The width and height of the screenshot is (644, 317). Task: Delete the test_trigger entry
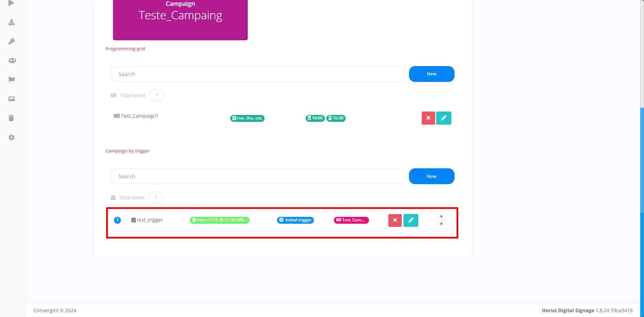pos(395,220)
